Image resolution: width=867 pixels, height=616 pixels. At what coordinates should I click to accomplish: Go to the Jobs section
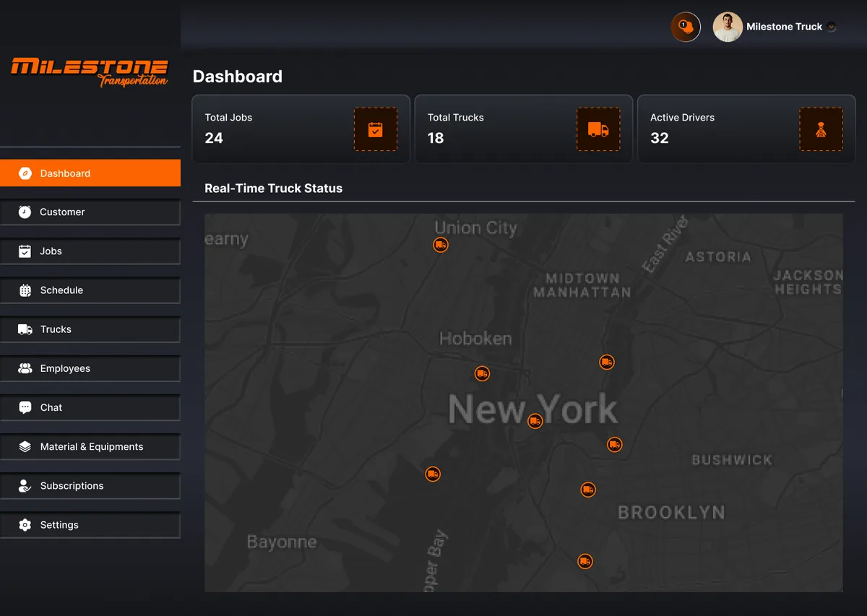click(x=90, y=251)
